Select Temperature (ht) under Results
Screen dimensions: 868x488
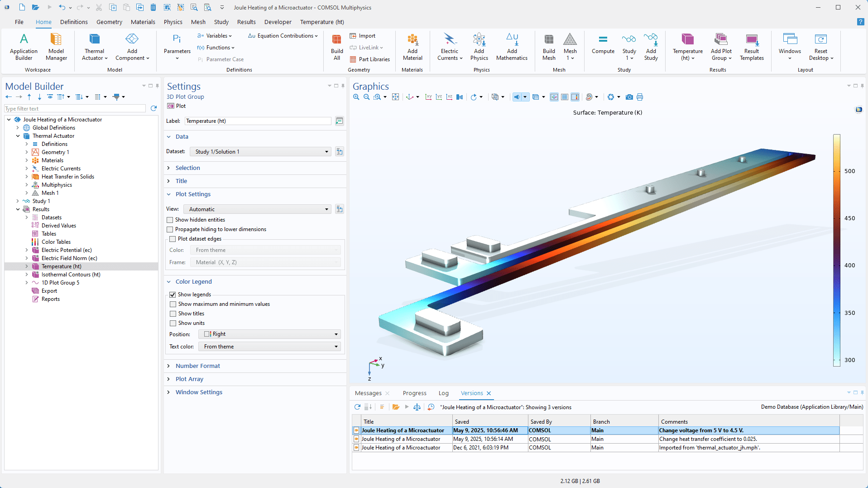61,266
